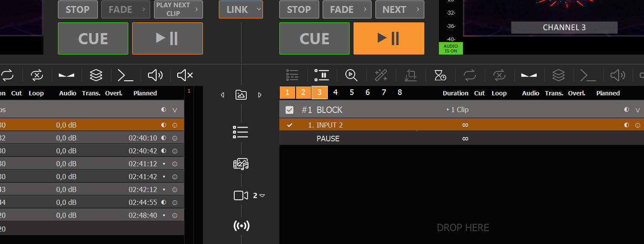Click the mute audio speaker icon

click(185, 76)
